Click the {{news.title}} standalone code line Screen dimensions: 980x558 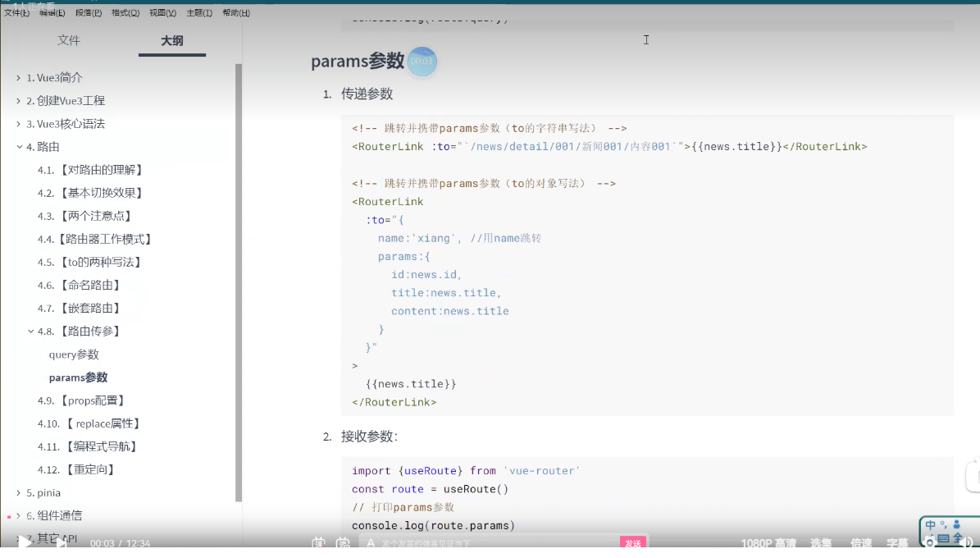[x=411, y=384]
